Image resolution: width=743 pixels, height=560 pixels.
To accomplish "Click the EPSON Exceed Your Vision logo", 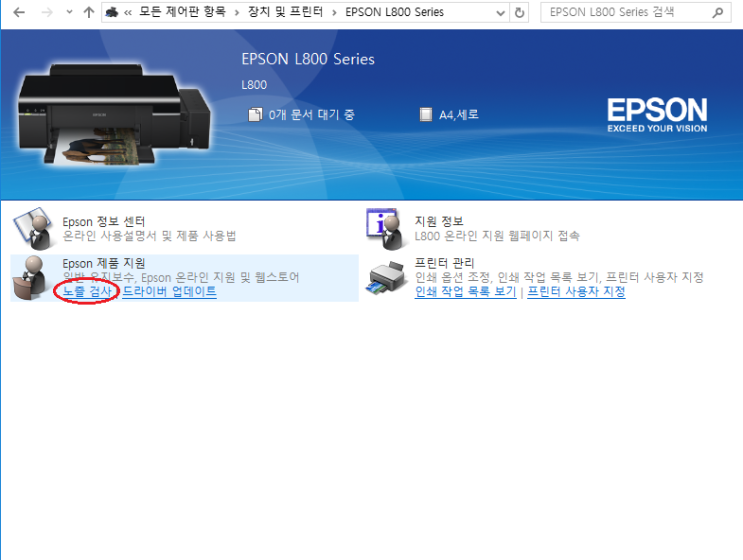I will pyautogui.click(x=657, y=115).
